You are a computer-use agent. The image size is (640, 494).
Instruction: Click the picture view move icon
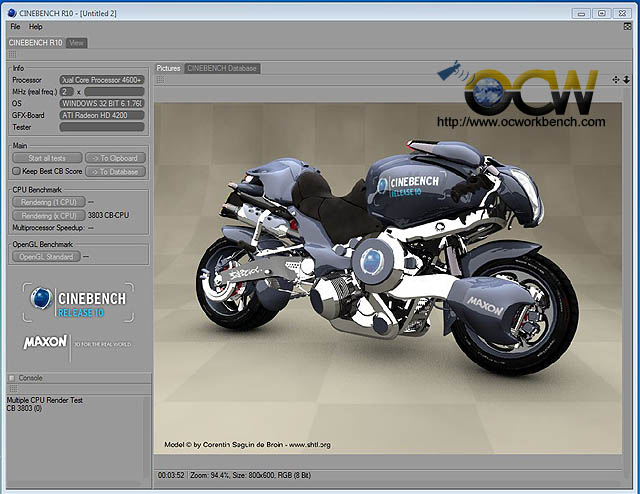coord(616,80)
